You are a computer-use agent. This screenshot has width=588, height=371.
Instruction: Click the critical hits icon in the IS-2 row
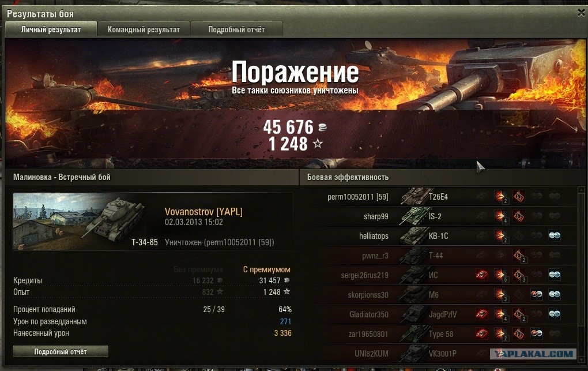click(x=519, y=216)
